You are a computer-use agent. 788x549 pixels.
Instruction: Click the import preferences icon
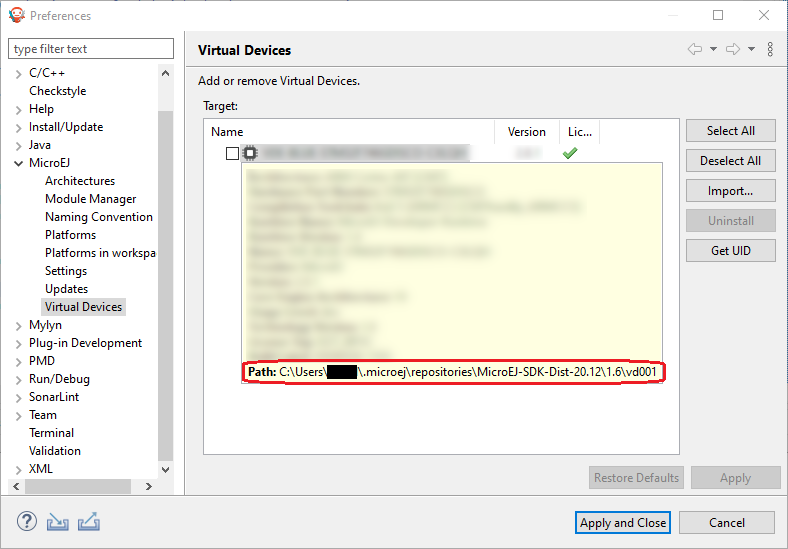pos(58,522)
